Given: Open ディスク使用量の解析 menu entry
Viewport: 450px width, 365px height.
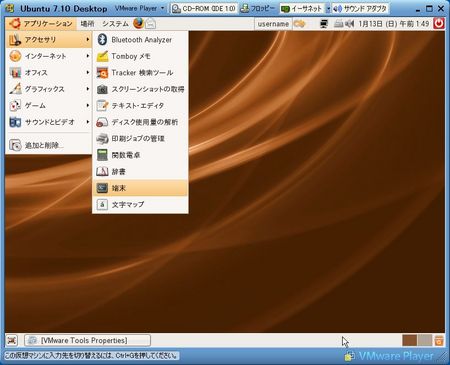Looking at the screenshot, I should pos(140,122).
